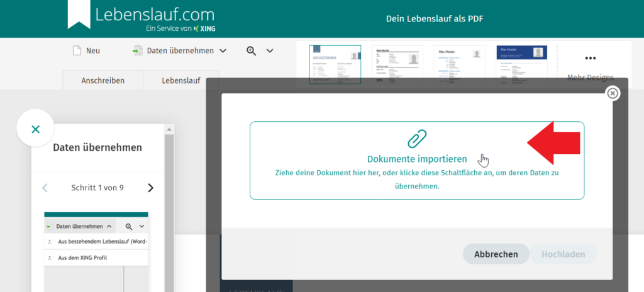Click the help panel scrollbar up arrow
The height and width of the screenshot is (292, 644).
click(169, 129)
